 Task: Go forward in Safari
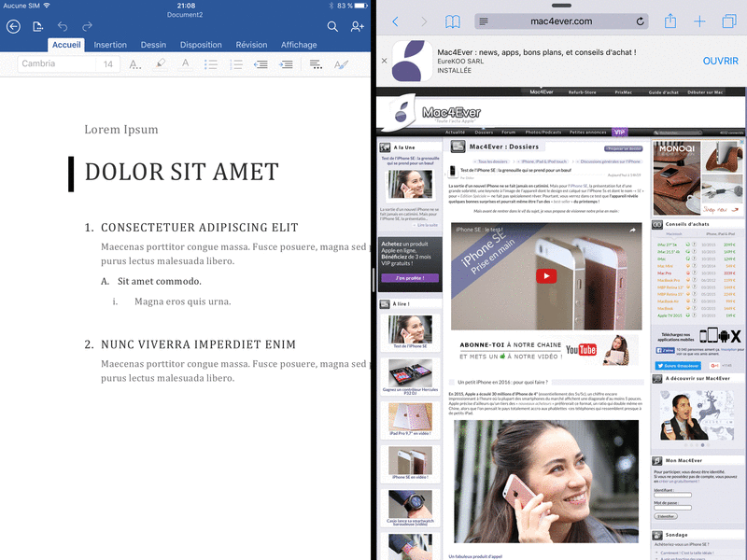[424, 21]
